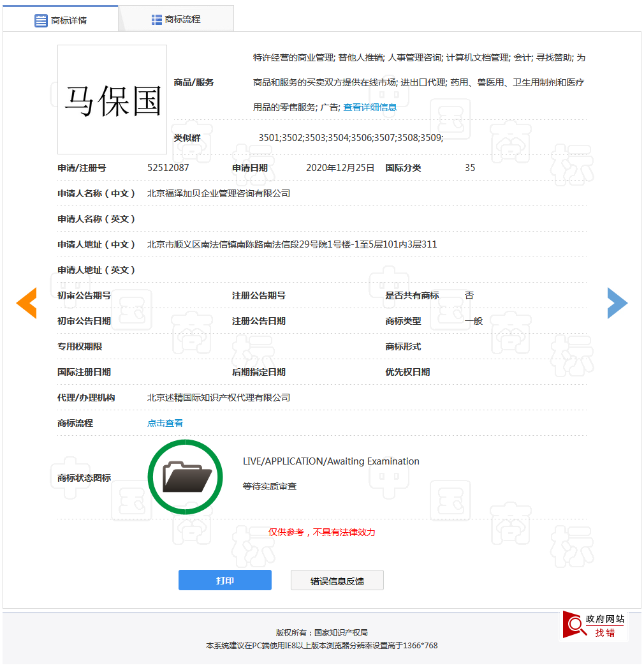
Task: Click applicant name 北京福泽加贝企业管理咨询有限公司
Action: 219,193
